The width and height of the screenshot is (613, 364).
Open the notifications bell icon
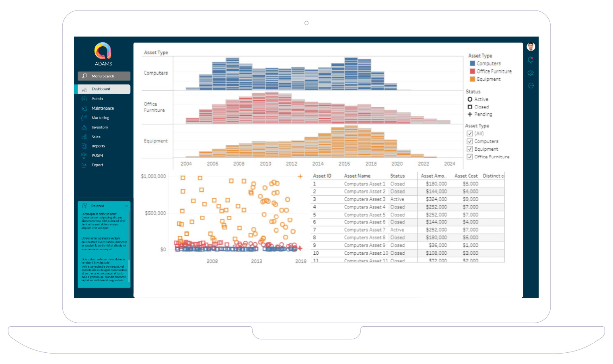tap(531, 60)
